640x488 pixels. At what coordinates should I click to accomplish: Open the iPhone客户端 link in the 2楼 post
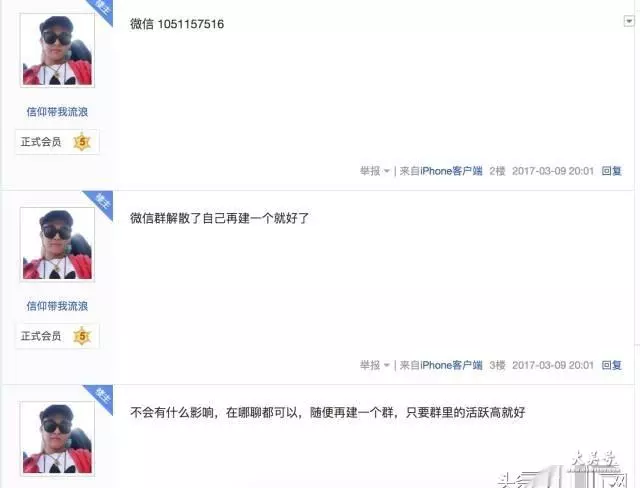[x=451, y=171]
